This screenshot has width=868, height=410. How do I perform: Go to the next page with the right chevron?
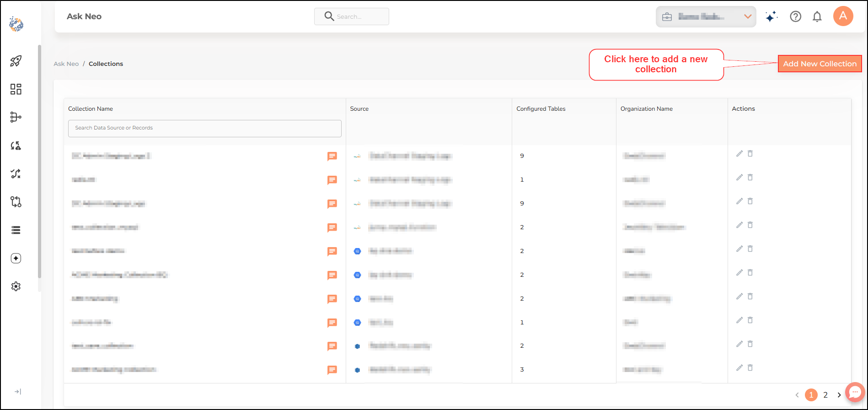coord(839,395)
